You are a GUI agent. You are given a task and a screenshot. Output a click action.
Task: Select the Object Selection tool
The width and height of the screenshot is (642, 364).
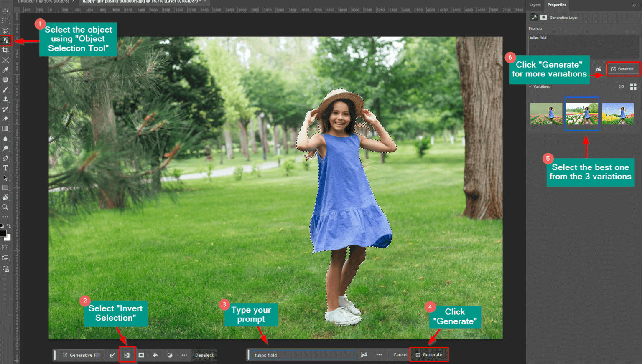click(x=5, y=40)
